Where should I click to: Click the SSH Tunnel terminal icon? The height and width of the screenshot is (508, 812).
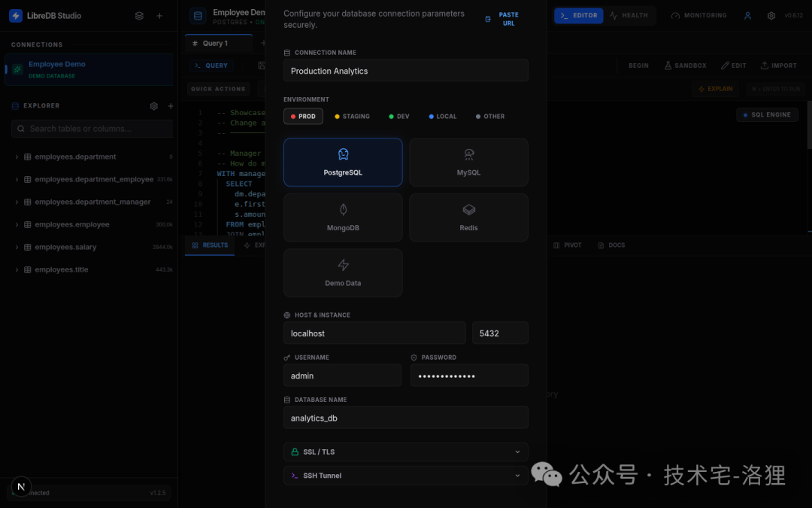coord(295,476)
